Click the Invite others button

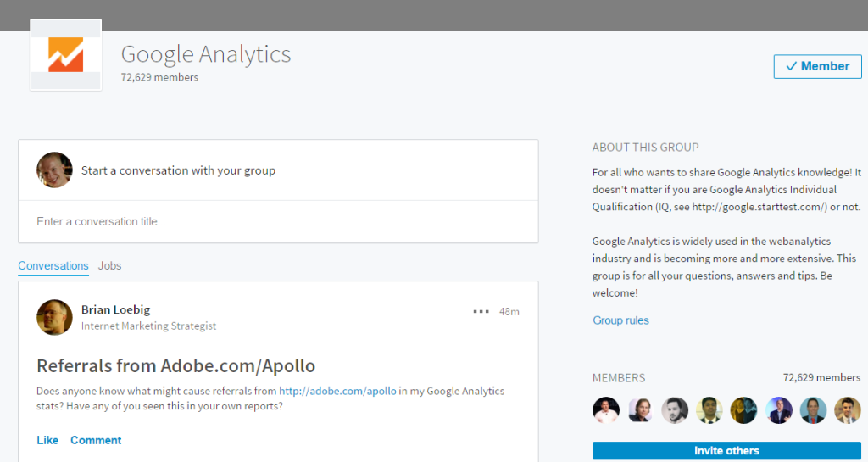point(726,450)
